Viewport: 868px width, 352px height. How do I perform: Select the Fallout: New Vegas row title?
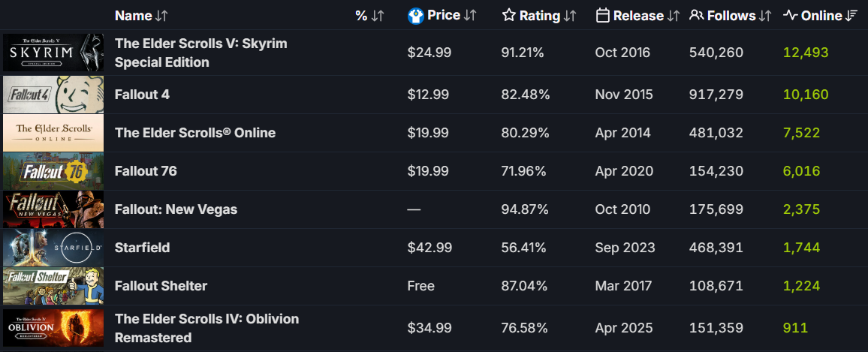pyautogui.click(x=176, y=209)
